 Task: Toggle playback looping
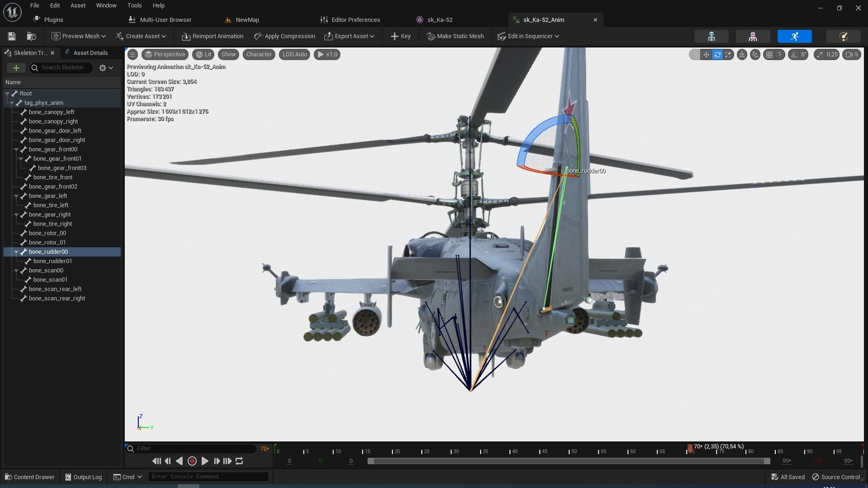239,461
